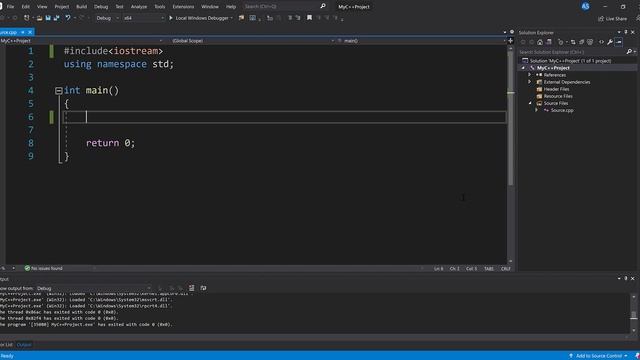Open the Local Windows Debugger dropdown arrow
Image resolution: width=640 pixels, height=360 pixels.
click(232, 18)
